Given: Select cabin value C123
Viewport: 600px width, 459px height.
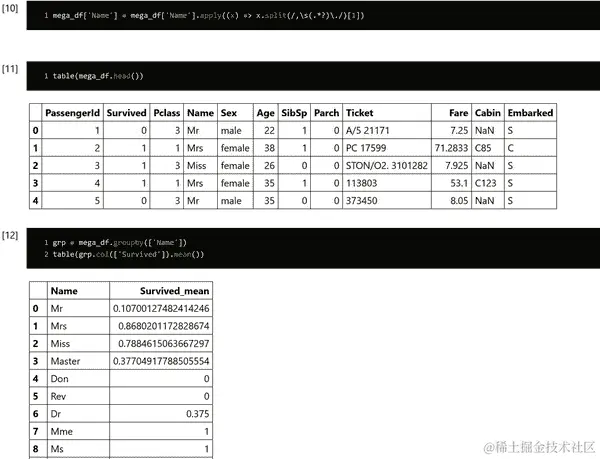Looking at the screenshot, I should (486, 183).
